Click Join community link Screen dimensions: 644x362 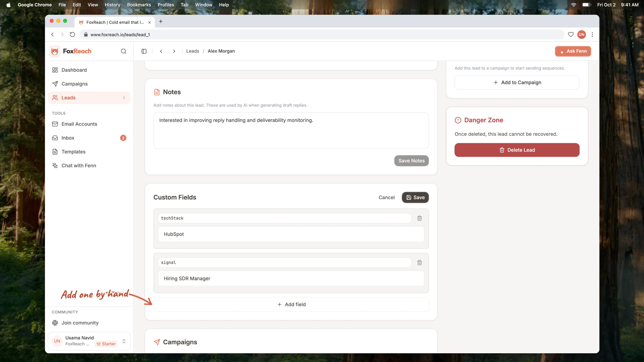pyautogui.click(x=89, y=323)
